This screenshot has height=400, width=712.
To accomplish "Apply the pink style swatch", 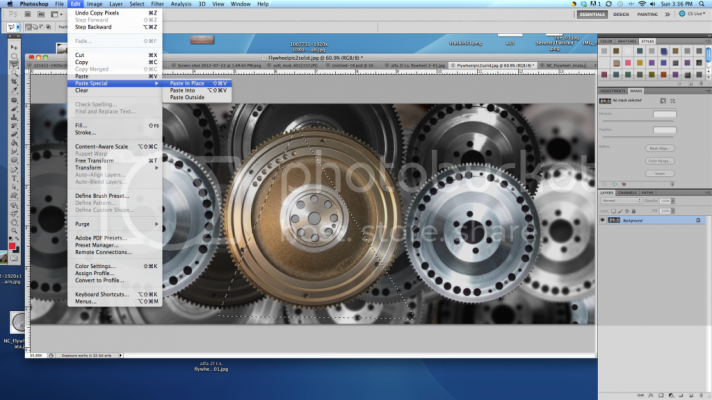I will click(628, 63).
